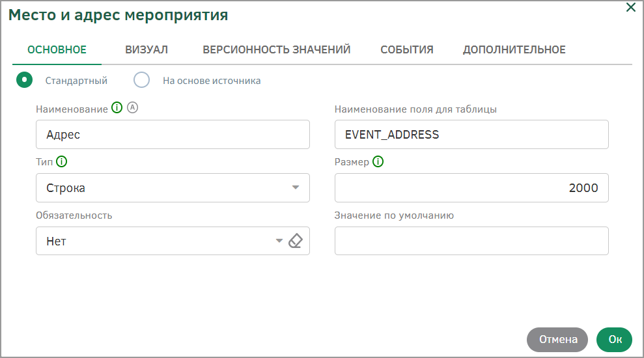644x358 pixels.
Task: Focus the Наименование field containing Адрес
Action: [x=173, y=134]
